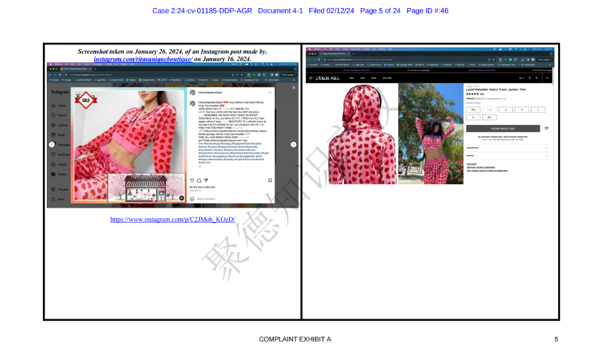The height and width of the screenshot is (364, 601).
Task: Click the star rating on product
Action: pyautogui.click(x=472, y=94)
